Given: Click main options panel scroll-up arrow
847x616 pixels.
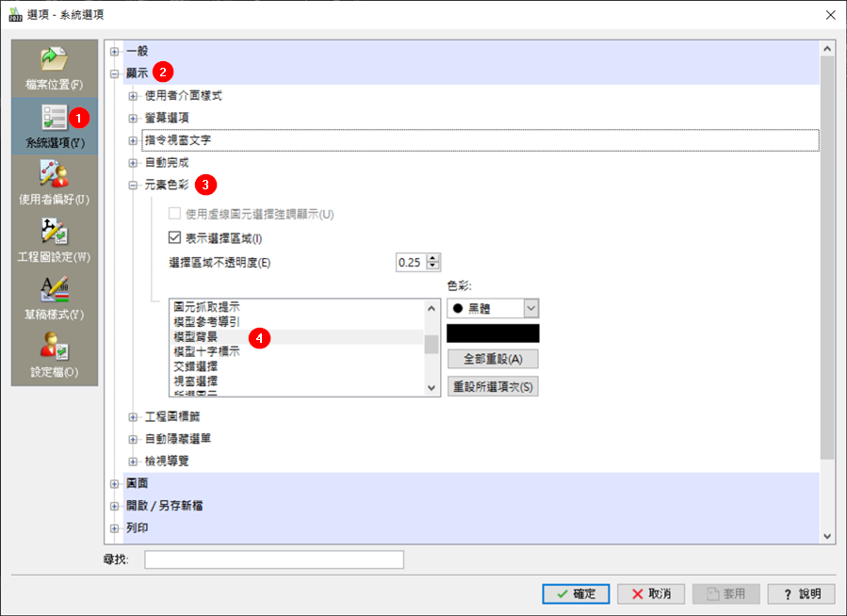Looking at the screenshot, I should point(827,49).
